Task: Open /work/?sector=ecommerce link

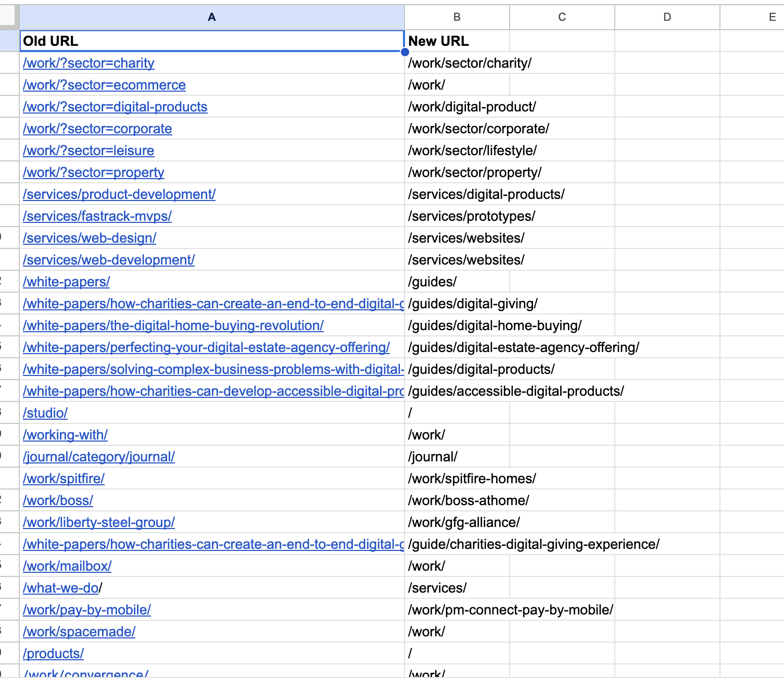Action: 104,85
